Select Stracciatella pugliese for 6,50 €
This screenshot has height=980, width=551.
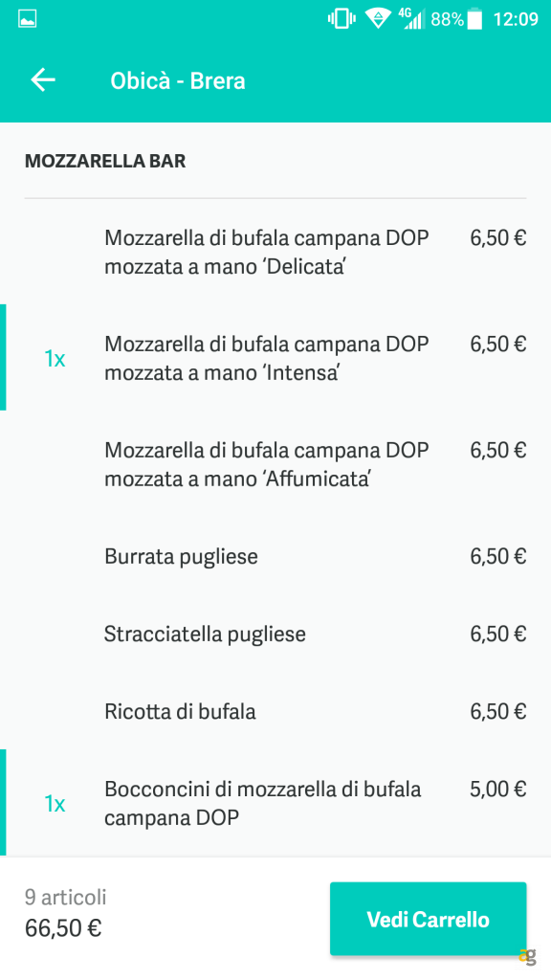coord(204,634)
